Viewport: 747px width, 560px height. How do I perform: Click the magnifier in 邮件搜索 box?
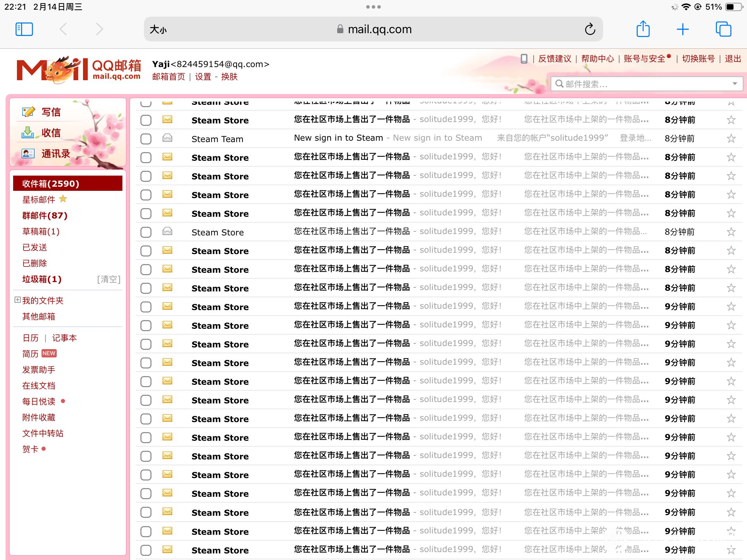click(559, 84)
